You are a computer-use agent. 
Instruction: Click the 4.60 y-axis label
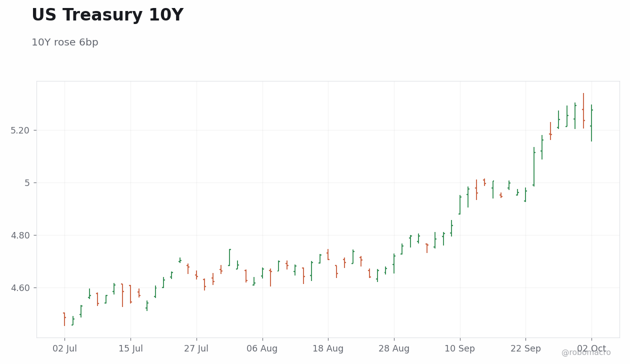point(20,288)
